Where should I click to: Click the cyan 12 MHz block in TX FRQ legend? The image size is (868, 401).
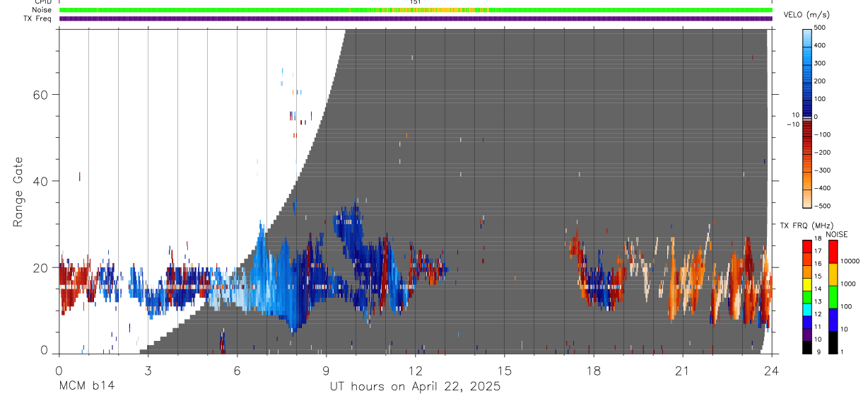pyautogui.click(x=807, y=310)
